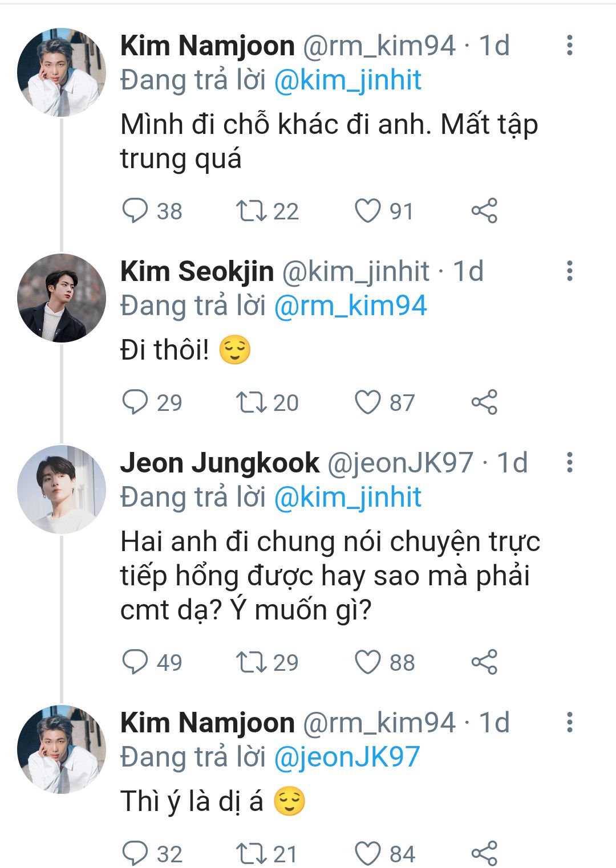The width and height of the screenshot is (616, 868).
Task: Share Kim Seokjin's tweet
Action: click(x=484, y=402)
